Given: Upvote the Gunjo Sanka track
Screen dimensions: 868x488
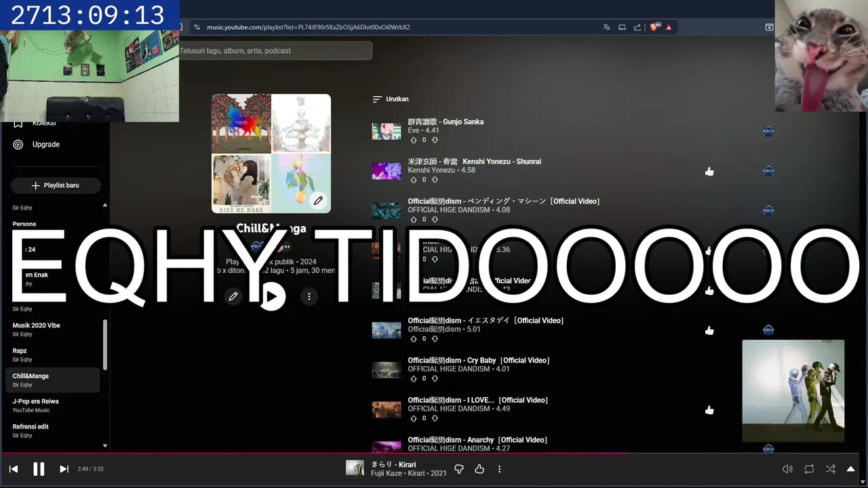Looking at the screenshot, I should pyautogui.click(x=414, y=140).
